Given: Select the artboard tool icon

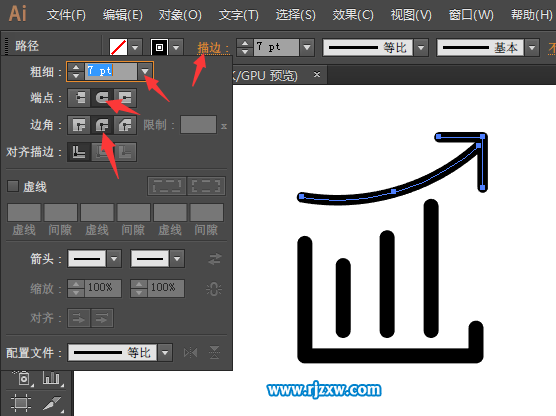Looking at the screenshot, I should (21, 403).
